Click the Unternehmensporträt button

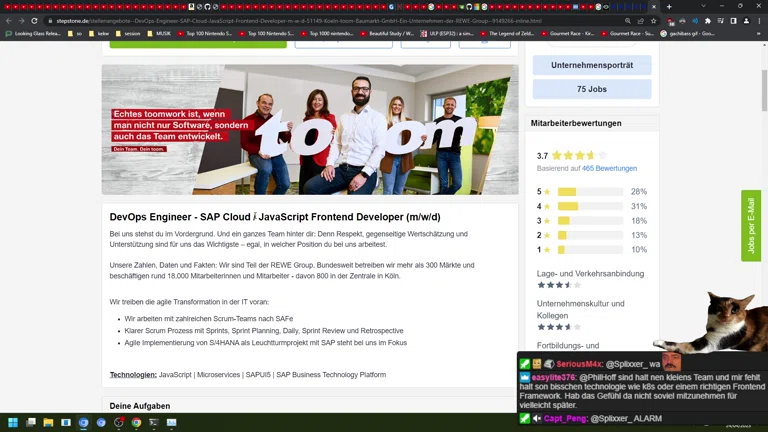pos(591,65)
